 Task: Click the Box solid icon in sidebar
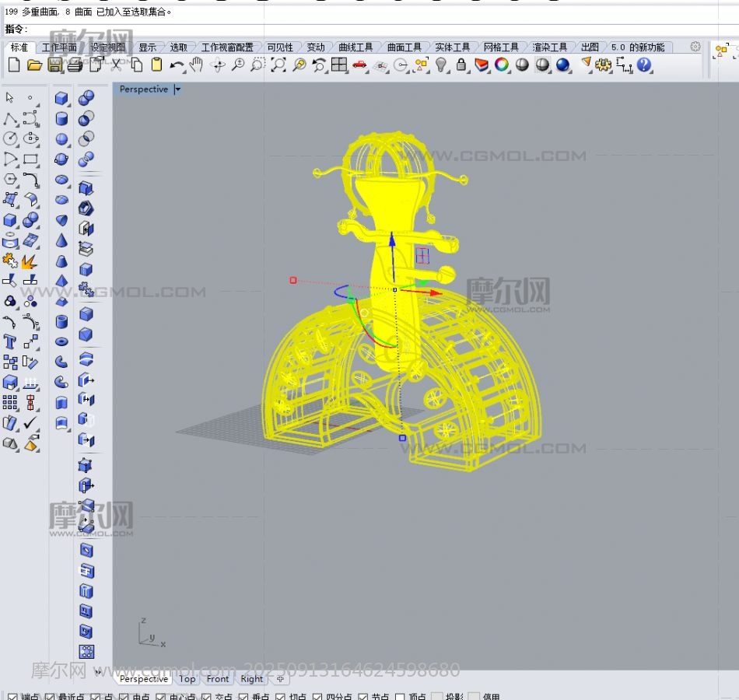coord(61,98)
